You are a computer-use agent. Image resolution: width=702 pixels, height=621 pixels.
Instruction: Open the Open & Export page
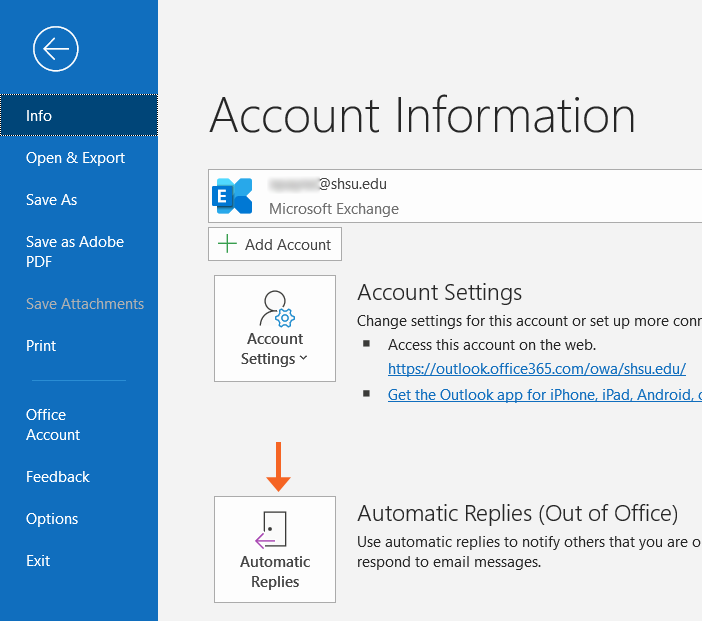[x=75, y=158]
